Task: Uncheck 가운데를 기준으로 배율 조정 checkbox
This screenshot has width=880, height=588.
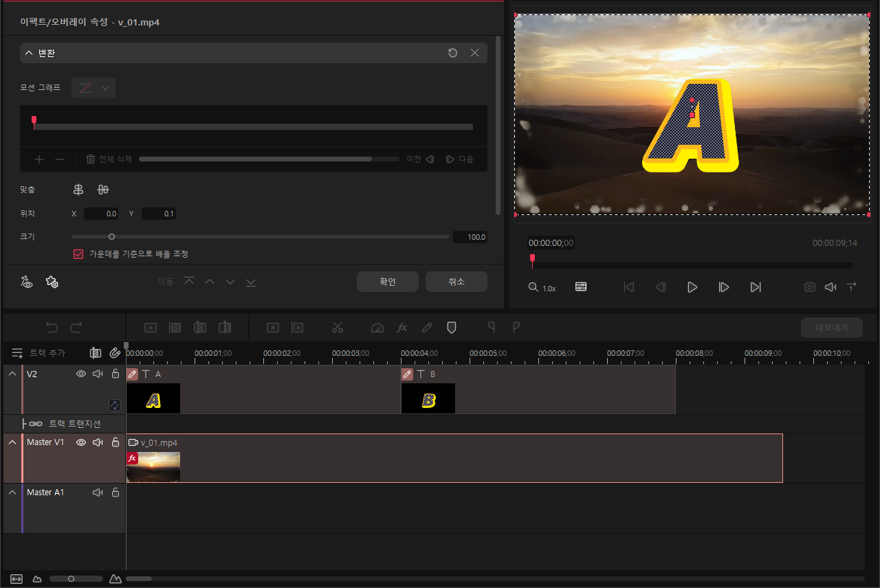Action: 78,254
